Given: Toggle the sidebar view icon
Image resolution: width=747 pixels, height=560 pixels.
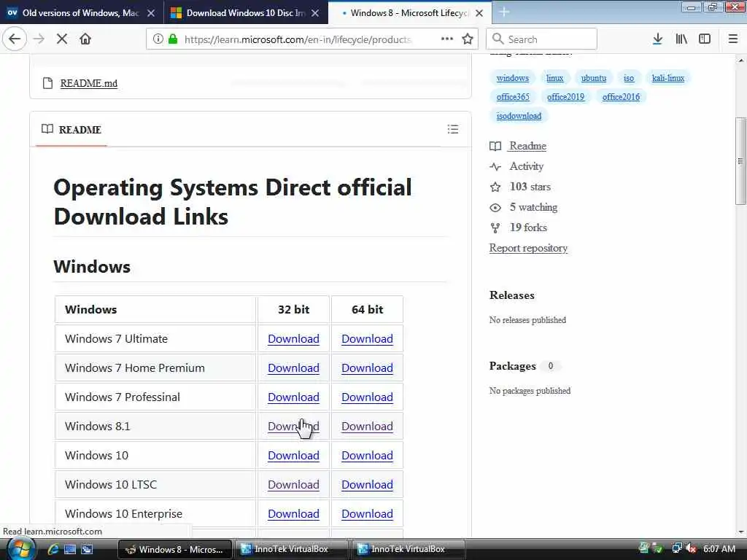Looking at the screenshot, I should click(x=705, y=39).
